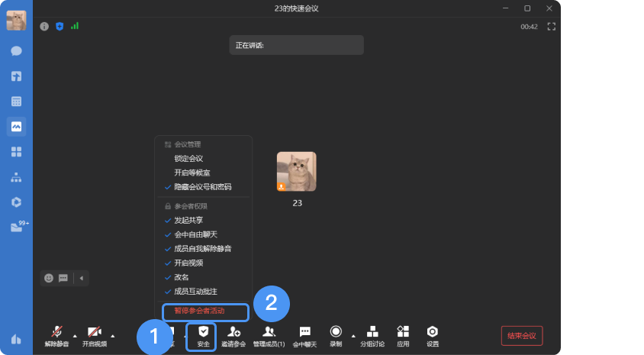Open meeting 设置 settings
The height and width of the screenshot is (355, 644).
pyautogui.click(x=433, y=332)
